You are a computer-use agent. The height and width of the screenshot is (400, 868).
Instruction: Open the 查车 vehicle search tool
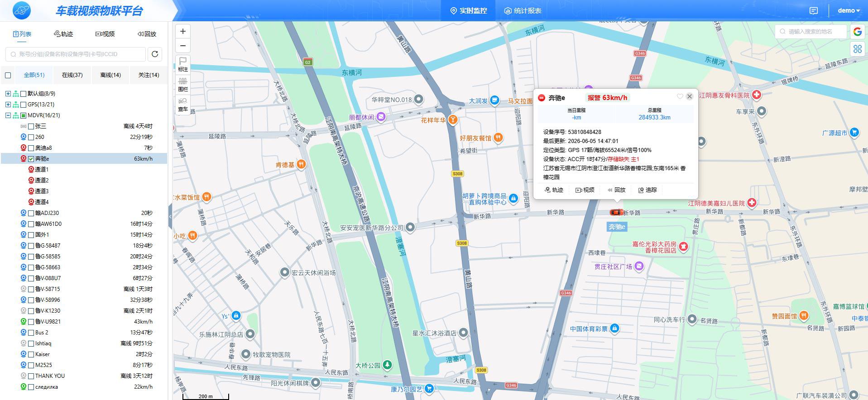coord(183,104)
